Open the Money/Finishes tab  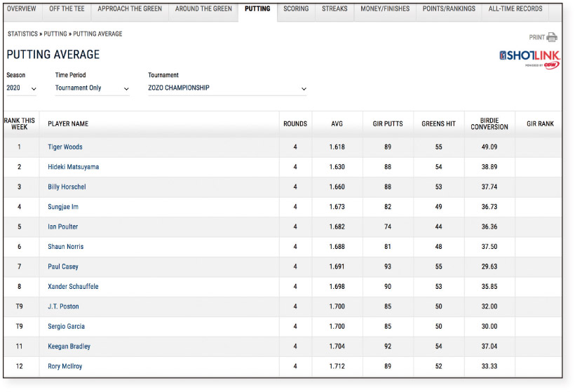pos(385,9)
